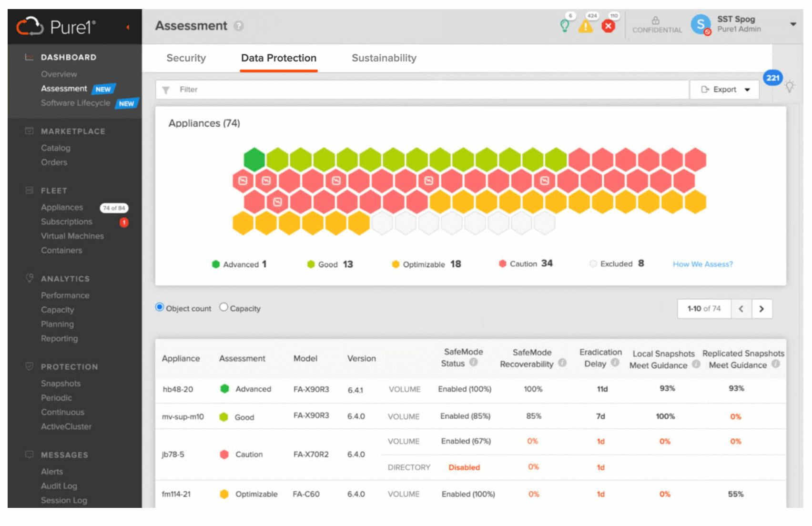Open Subscriptions in the sidebar
812x526 pixels.
(x=67, y=222)
